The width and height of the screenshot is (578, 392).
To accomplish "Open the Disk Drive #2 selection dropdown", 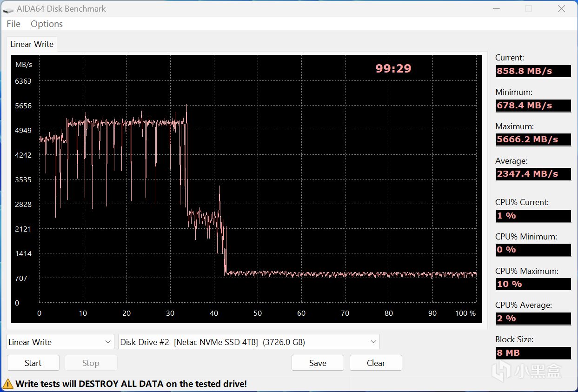I will pyautogui.click(x=249, y=342).
